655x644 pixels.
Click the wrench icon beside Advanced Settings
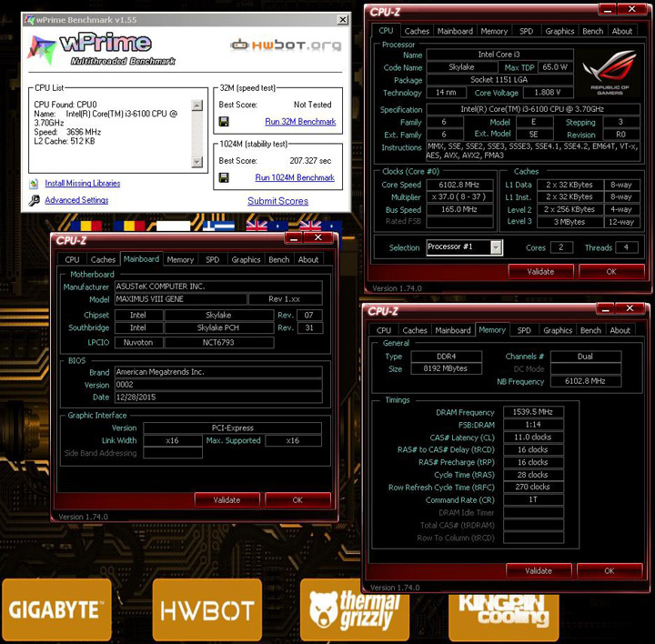34,200
